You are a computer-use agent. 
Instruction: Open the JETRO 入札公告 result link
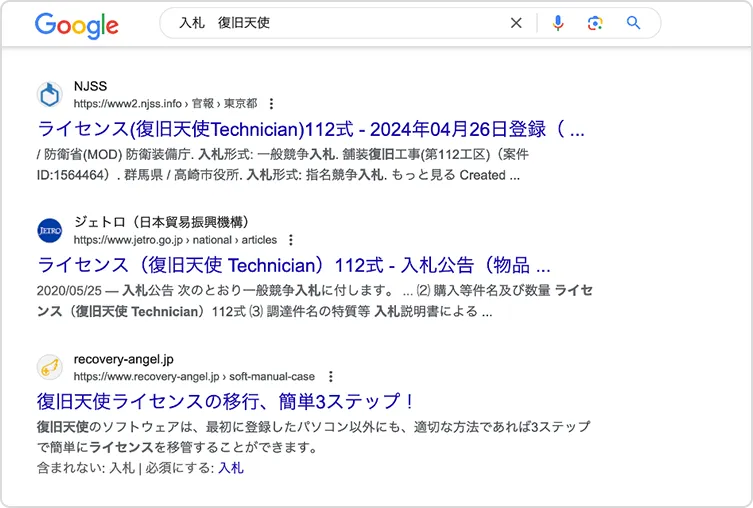coord(293,265)
